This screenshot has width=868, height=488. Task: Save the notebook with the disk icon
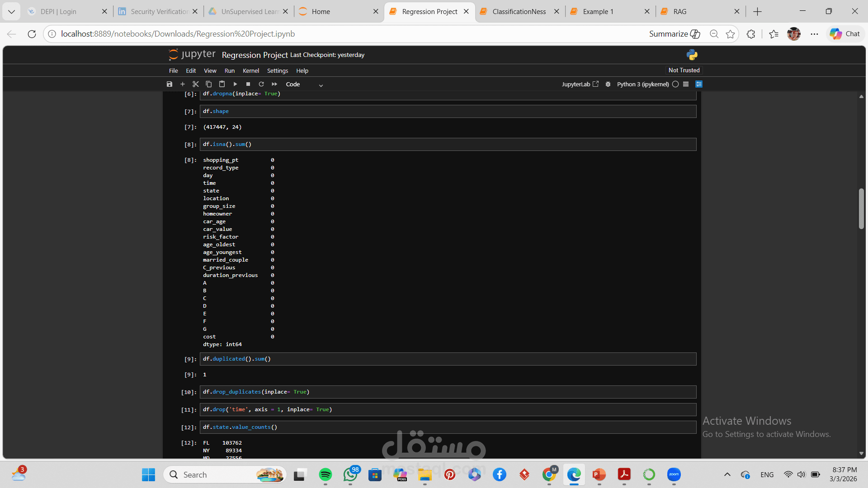point(170,84)
